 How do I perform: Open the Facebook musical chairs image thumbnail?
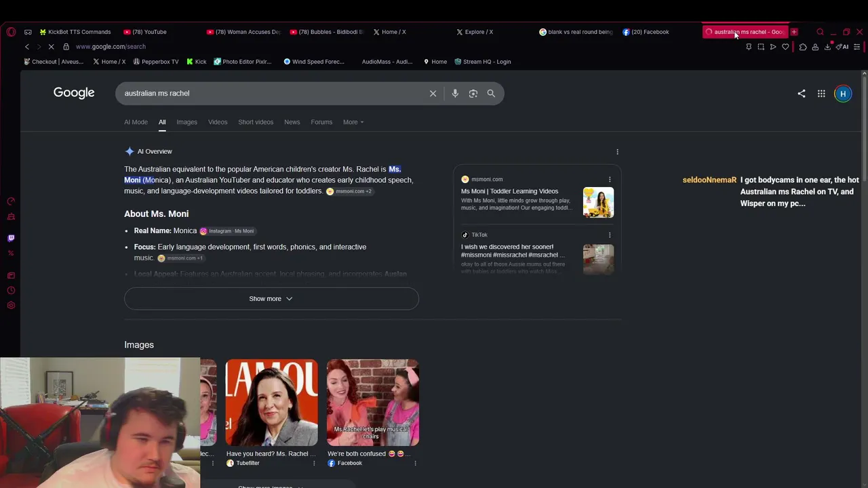click(373, 403)
